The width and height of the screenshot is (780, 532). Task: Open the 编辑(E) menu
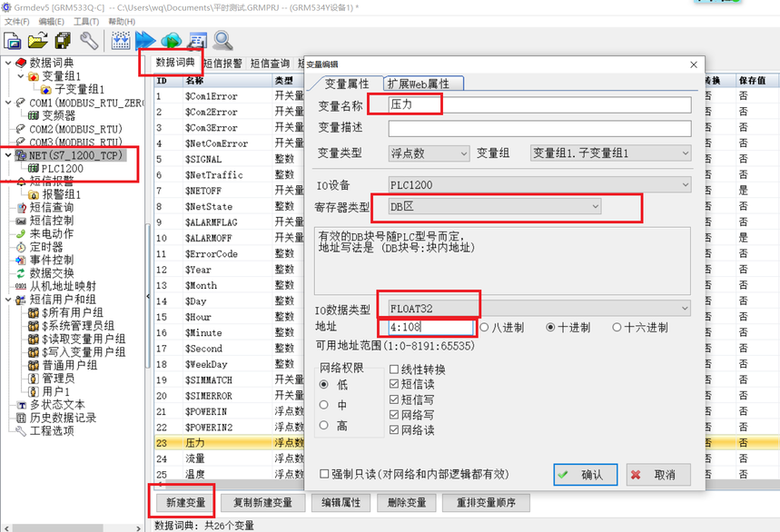point(51,22)
